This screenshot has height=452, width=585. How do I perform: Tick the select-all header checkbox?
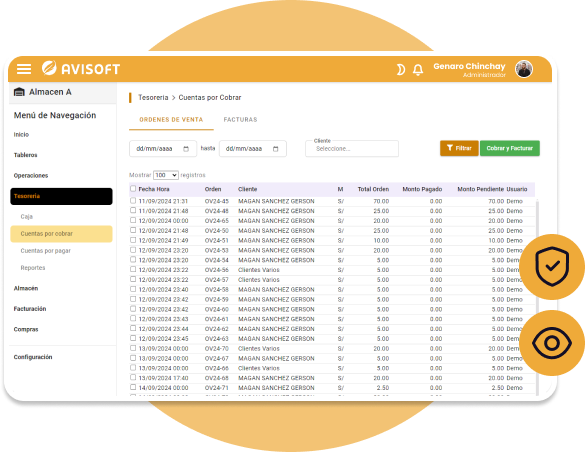click(133, 189)
